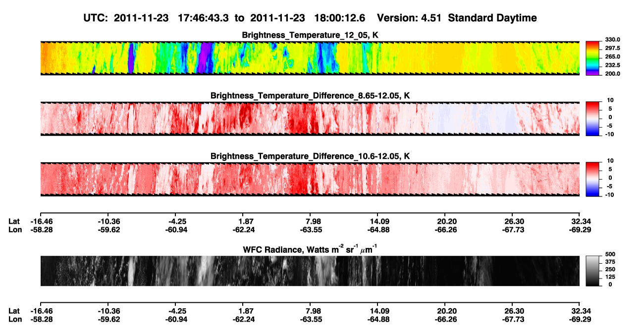Click the '10' label on the 8.65-12.05 colorbar
This screenshot has width=644, height=330.
609,100
